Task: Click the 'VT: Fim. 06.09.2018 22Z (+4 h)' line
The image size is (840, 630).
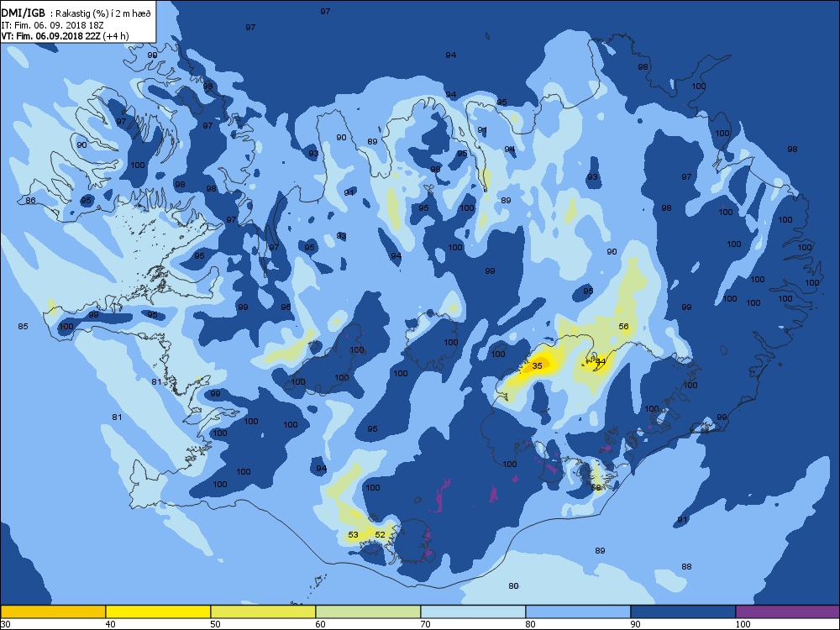Action: [x=65, y=36]
